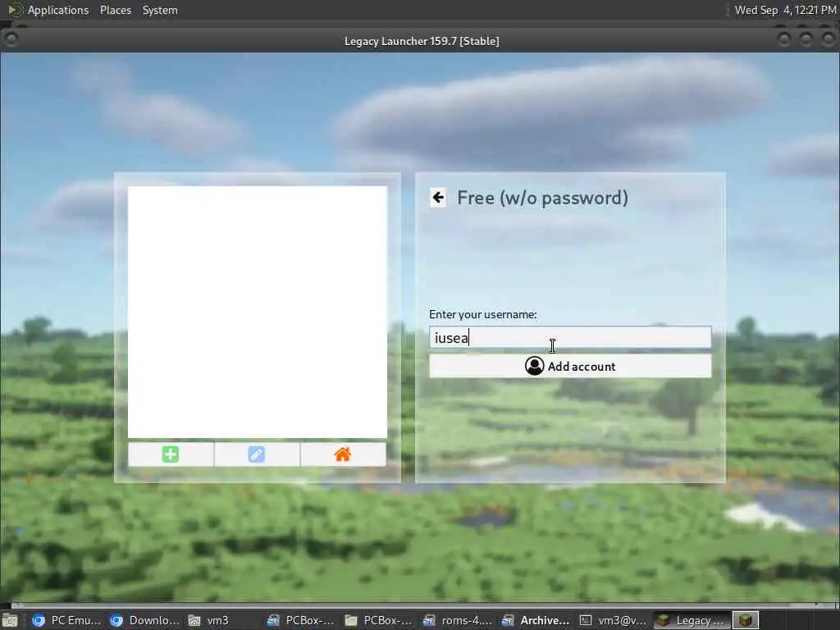Switch to PC Emu... taskbar window
The image size is (840, 630).
point(66,620)
